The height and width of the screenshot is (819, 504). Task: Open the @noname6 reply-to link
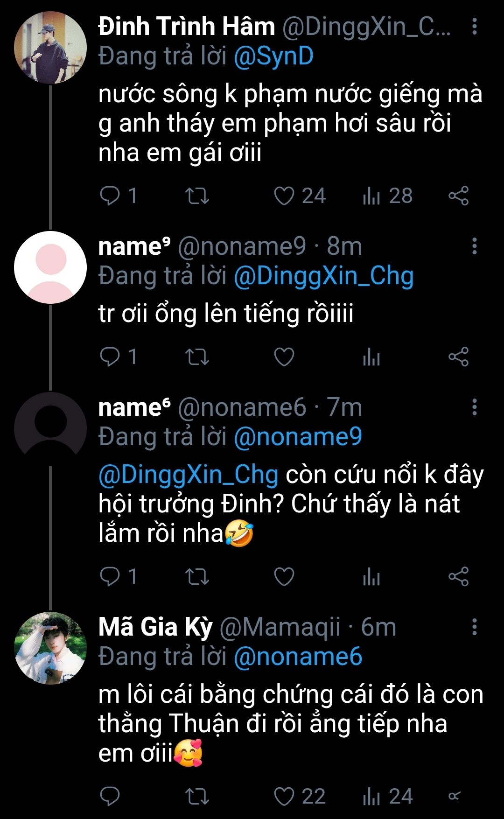click(x=298, y=657)
